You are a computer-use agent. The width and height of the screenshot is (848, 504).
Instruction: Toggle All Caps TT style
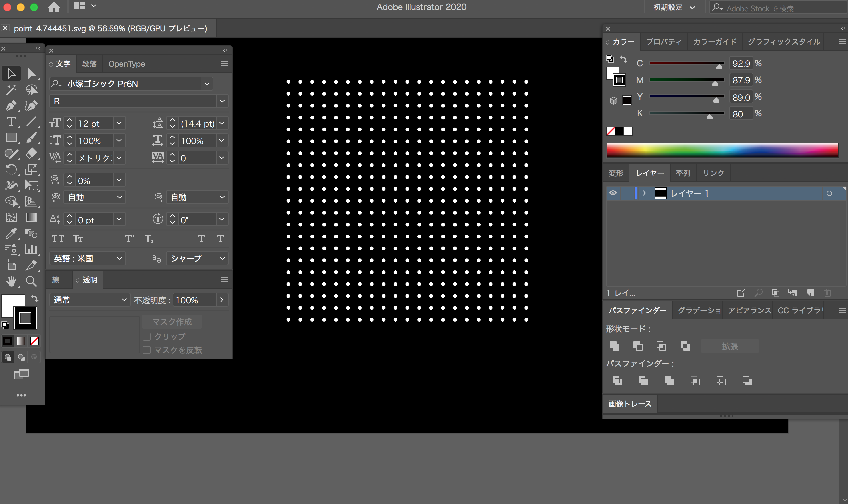click(x=58, y=239)
